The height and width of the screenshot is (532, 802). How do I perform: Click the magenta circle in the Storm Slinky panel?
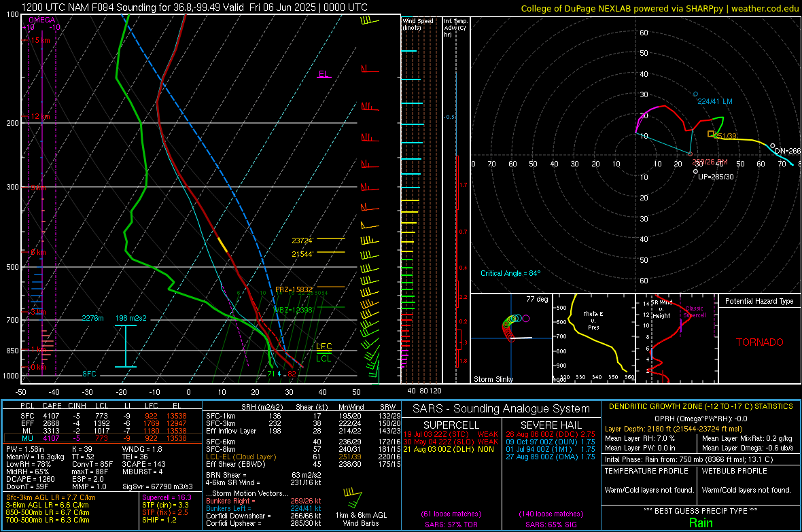526,318
